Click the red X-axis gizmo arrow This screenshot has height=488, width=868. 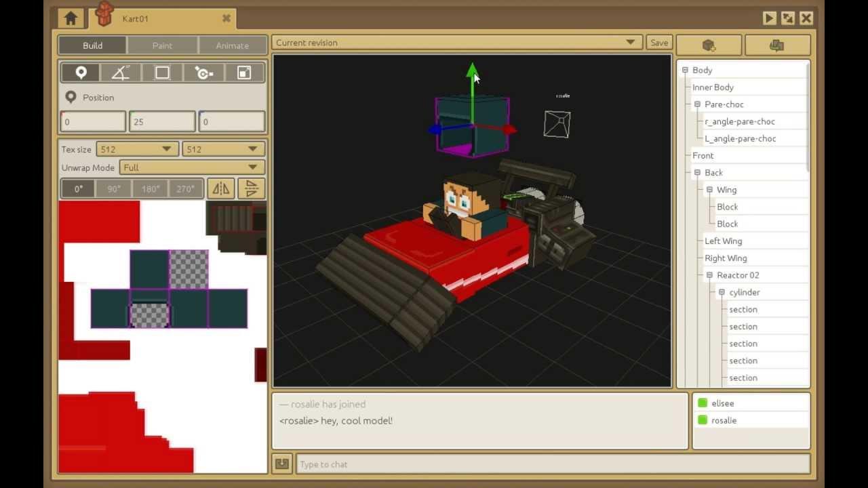(510, 129)
